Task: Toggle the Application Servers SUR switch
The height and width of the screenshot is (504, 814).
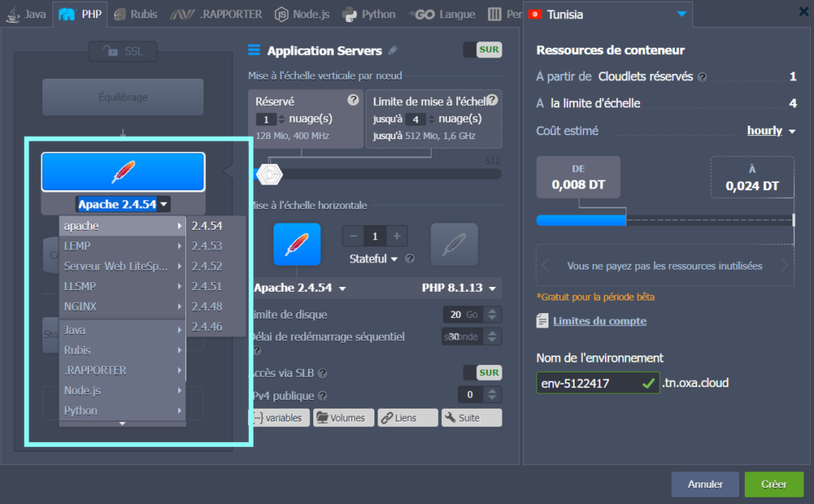Action: point(483,50)
